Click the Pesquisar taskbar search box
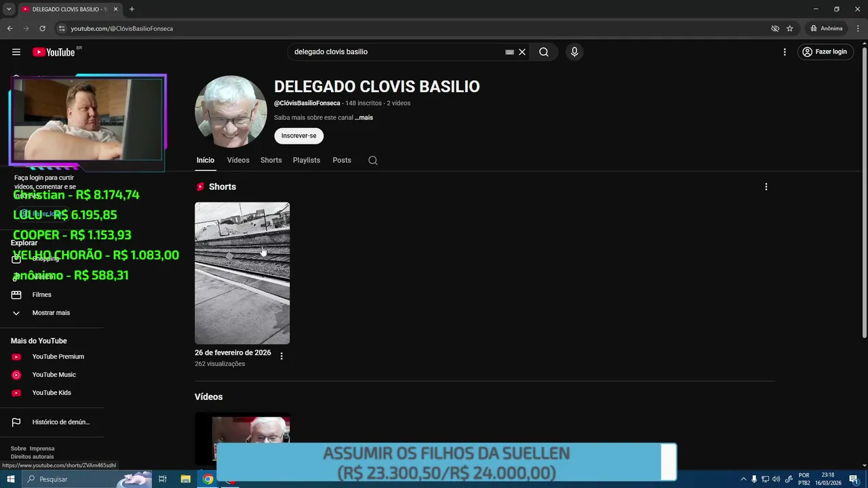This screenshot has height=488, width=868. pyautogui.click(x=87, y=479)
